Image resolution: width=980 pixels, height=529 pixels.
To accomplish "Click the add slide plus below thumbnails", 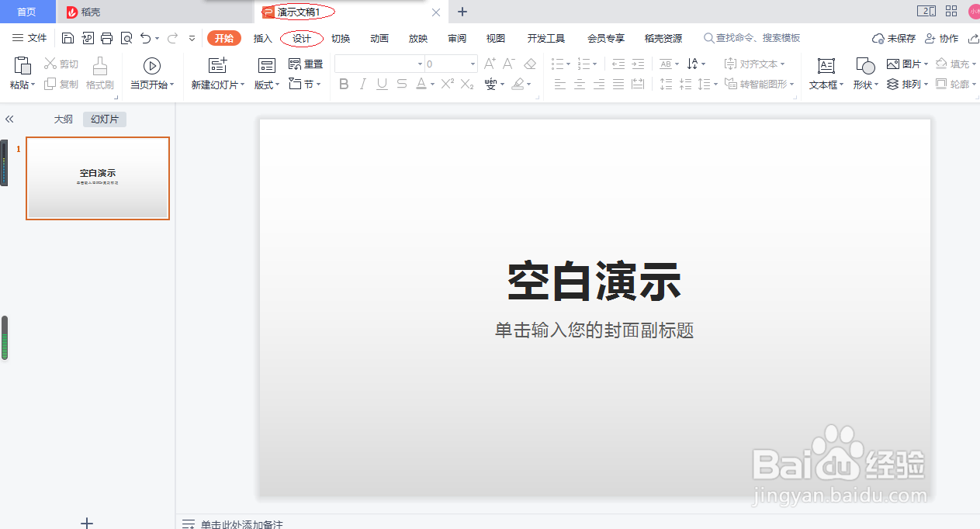I will tap(87, 523).
